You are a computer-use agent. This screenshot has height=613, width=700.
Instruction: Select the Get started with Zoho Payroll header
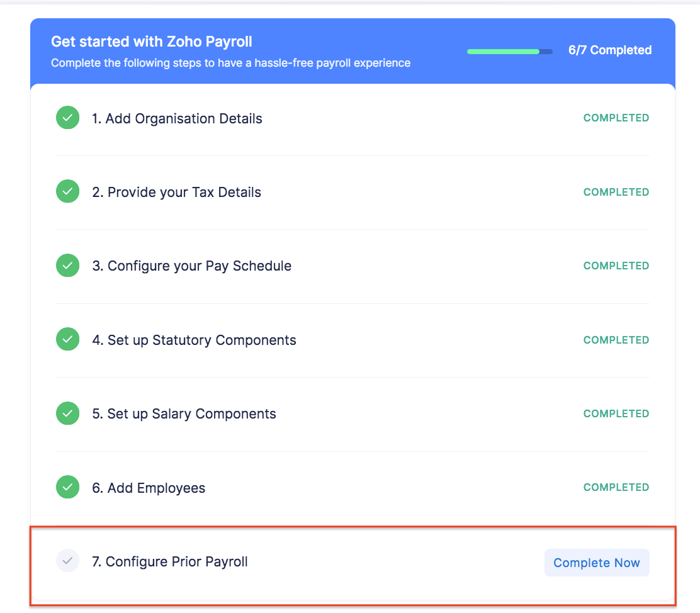[x=151, y=42]
